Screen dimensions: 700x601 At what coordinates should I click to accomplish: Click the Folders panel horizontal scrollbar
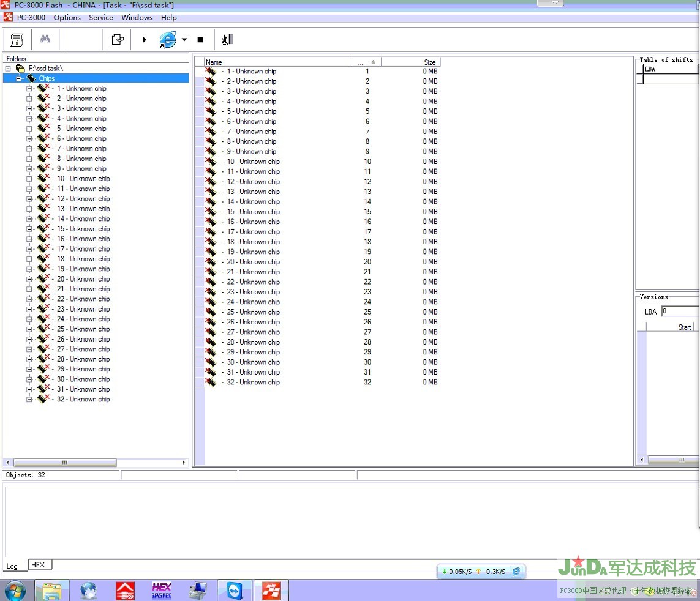(65, 463)
